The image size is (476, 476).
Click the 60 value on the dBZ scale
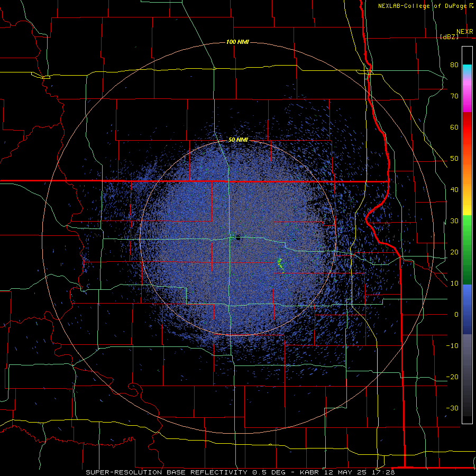point(454,127)
